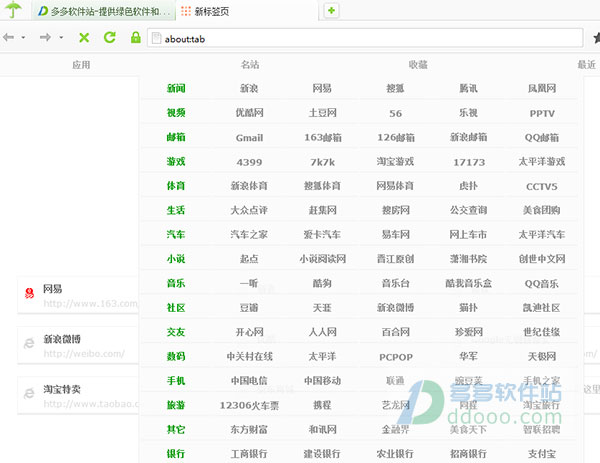Open the 创世中文网 link
This screenshot has width=600, height=463.
[542, 259]
